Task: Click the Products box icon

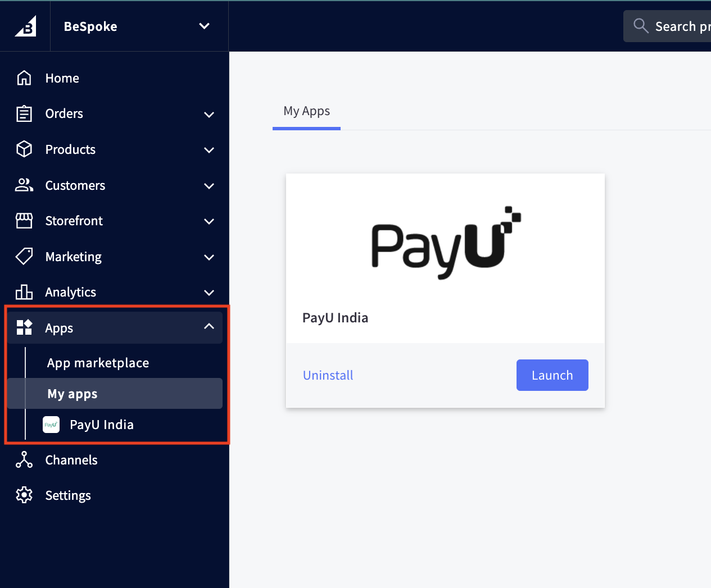Action: 24,149
